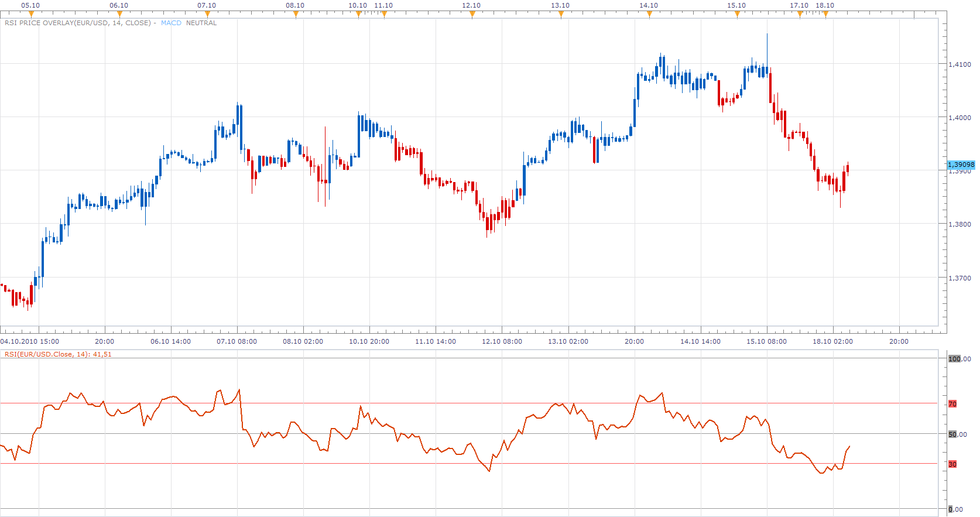980x517 pixels.
Task: Click the 1,4000 price axis label
Action: (960, 118)
